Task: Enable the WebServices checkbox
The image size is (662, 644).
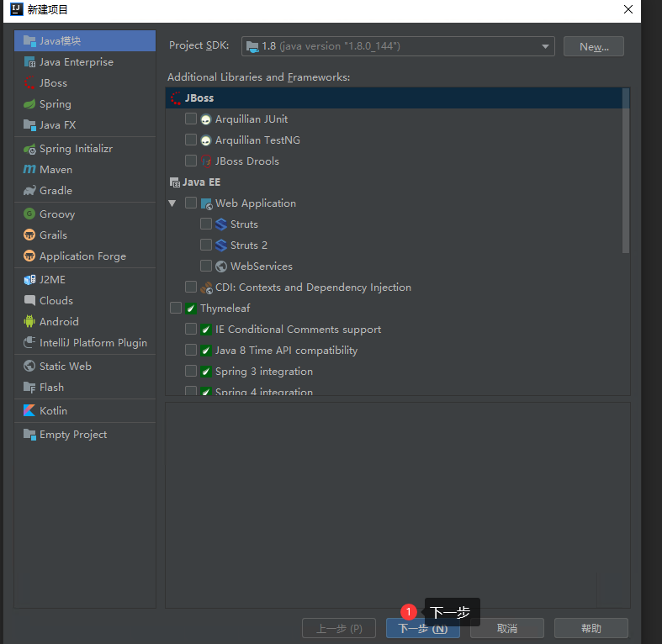Action: 205,266
